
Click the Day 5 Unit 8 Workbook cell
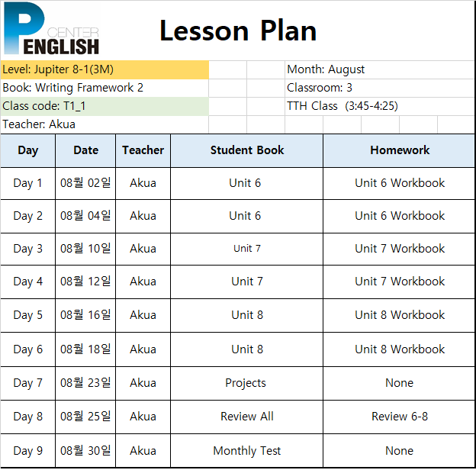pyautogui.click(x=399, y=315)
